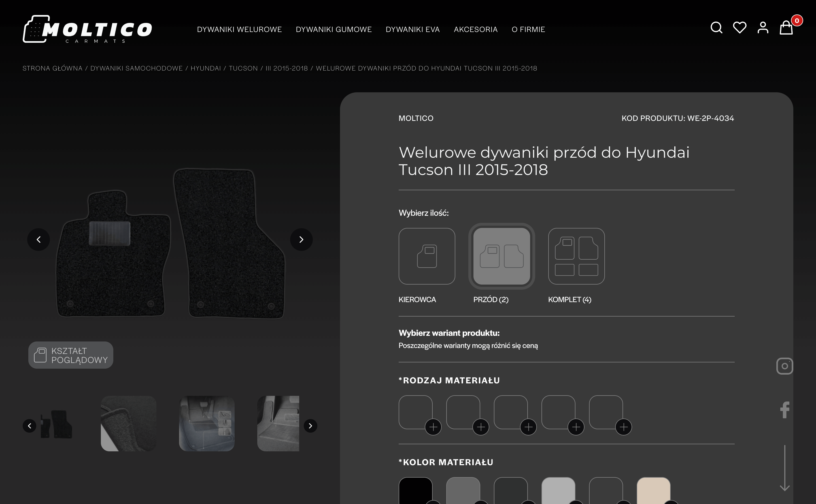
Task: Open thumbnail of car interior pedals
Action: [207, 424]
